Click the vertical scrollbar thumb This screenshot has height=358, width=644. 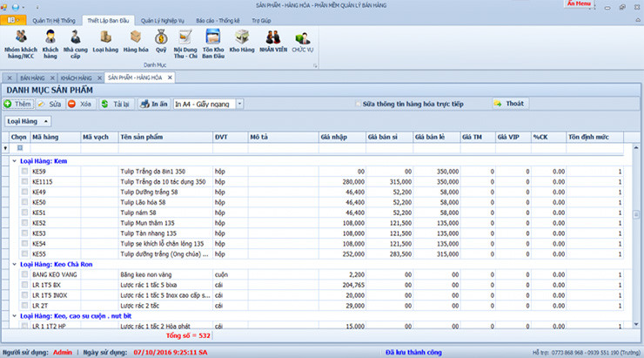coord(636,214)
